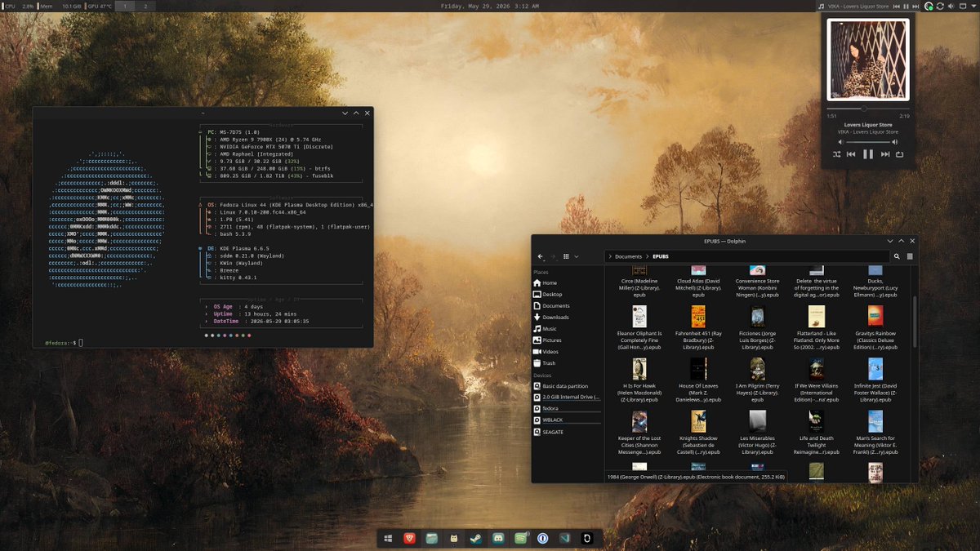
Task: Open Downloads in Dolphin Places
Action: (567, 318)
